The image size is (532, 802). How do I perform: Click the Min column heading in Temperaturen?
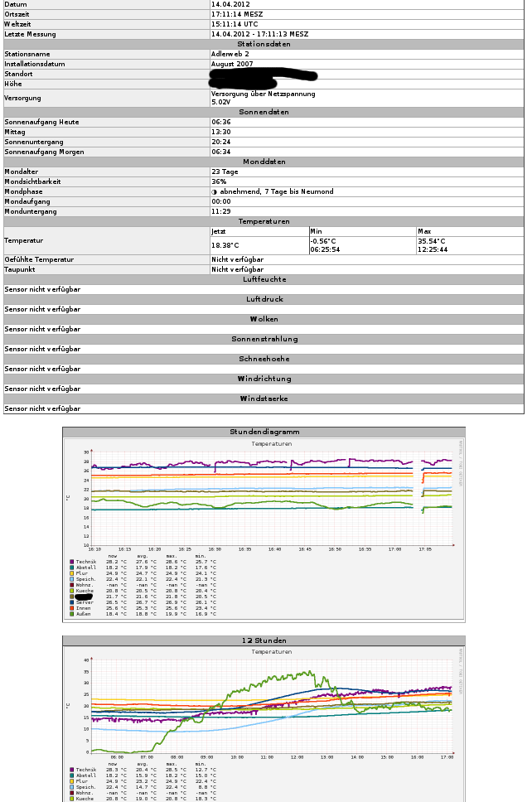coord(316,231)
